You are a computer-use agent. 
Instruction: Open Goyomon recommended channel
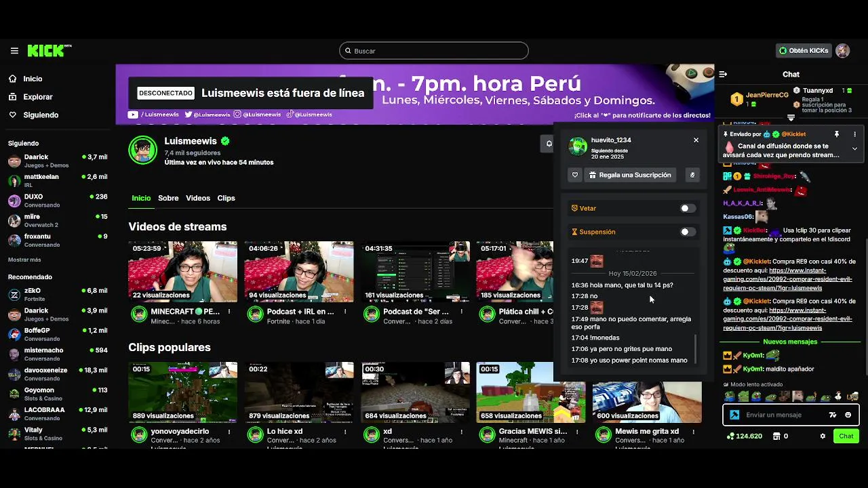pyautogui.click(x=58, y=394)
